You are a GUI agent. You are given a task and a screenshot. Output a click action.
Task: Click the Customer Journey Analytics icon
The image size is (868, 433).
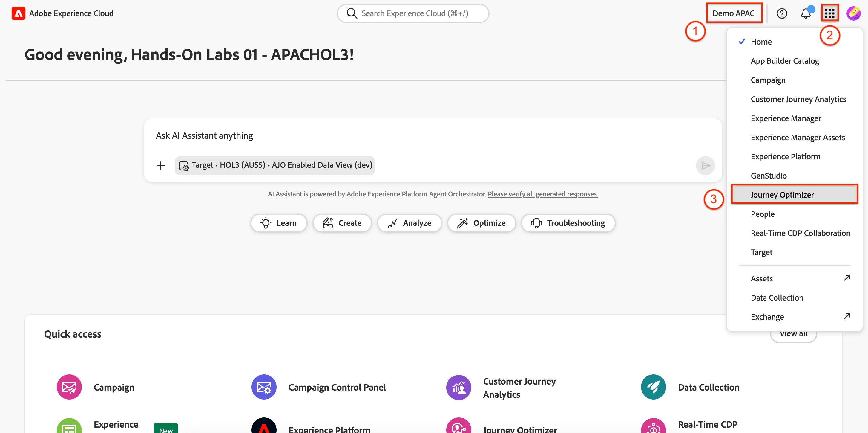(458, 387)
